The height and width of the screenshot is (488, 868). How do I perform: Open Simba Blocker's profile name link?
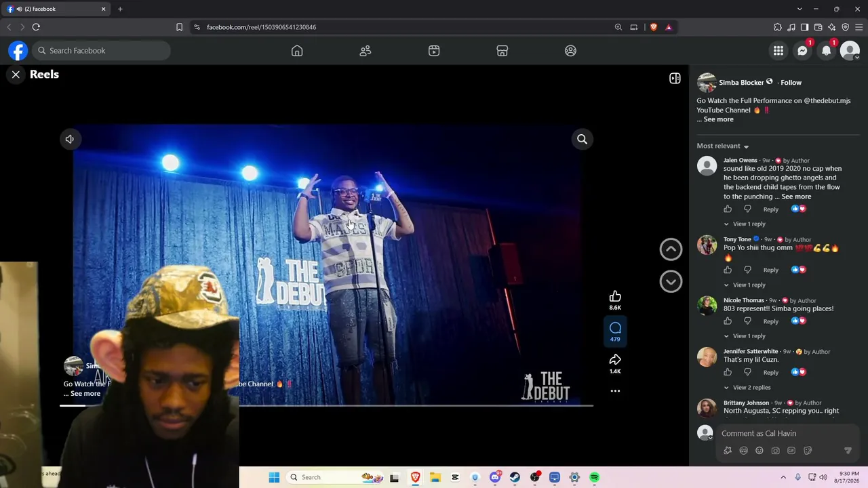pyautogui.click(x=741, y=83)
